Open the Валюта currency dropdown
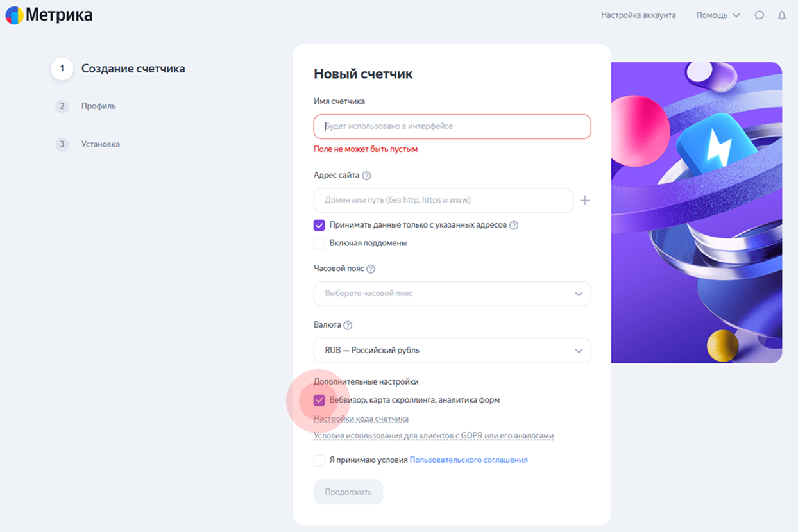 click(x=452, y=351)
